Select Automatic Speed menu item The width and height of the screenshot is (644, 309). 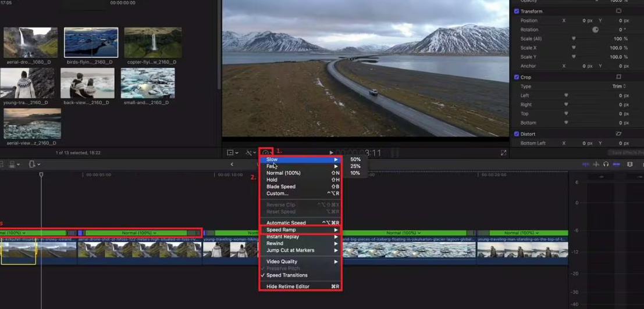(300, 223)
